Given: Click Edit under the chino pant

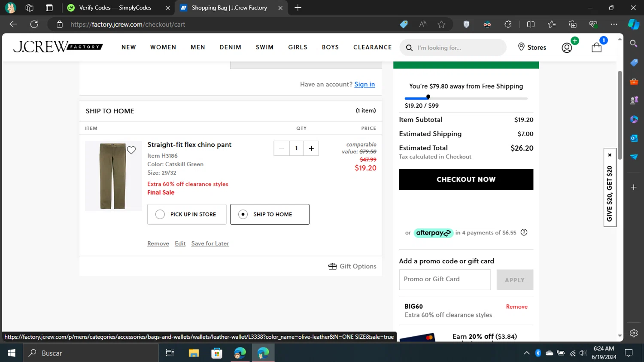Looking at the screenshot, I should [x=180, y=243].
